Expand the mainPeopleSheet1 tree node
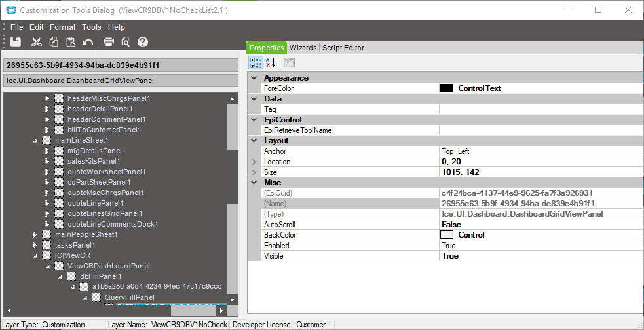Image resolution: width=644 pixels, height=330 pixels. tap(35, 234)
